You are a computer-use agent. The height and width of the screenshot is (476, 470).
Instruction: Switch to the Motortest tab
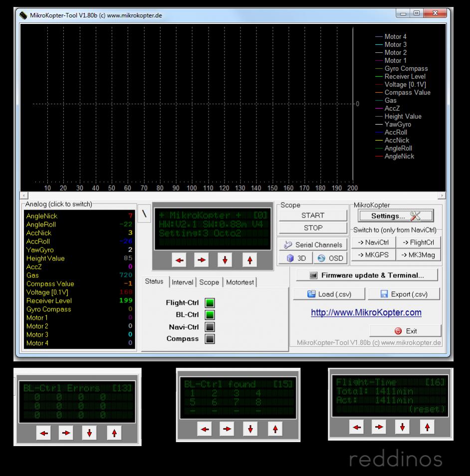pos(239,282)
